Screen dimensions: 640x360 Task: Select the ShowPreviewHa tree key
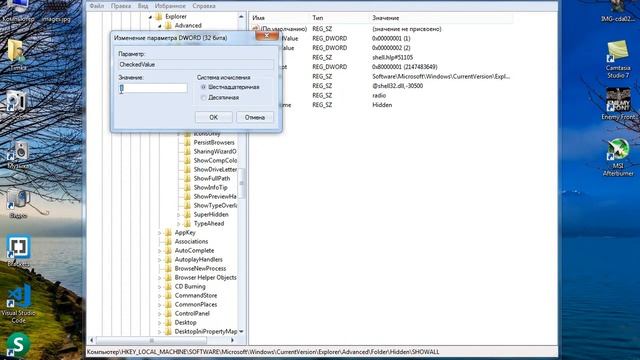point(215,196)
